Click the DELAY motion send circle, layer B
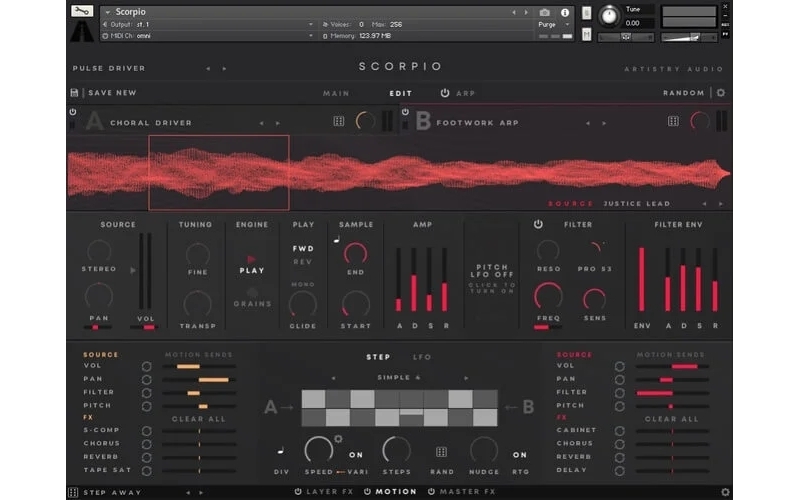Image resolution: width=800 pixels, height=500 pixels. point(619,471)
